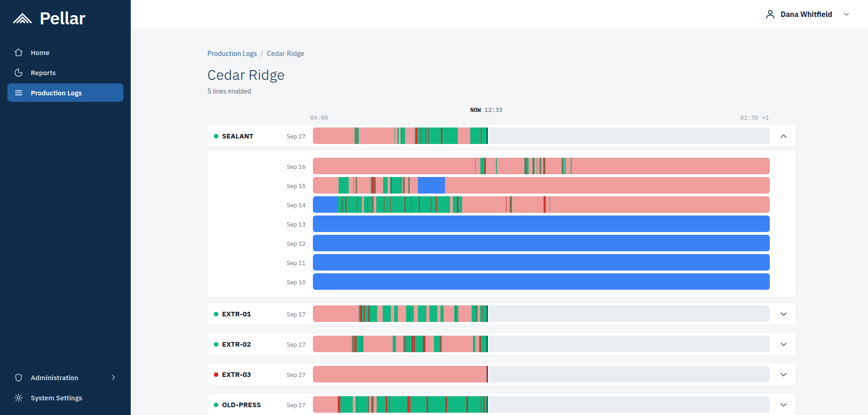This screenshot has height=415, width=868.
Task: Open the Dana Whitfield user dropdown
Action: pos(846,14)
